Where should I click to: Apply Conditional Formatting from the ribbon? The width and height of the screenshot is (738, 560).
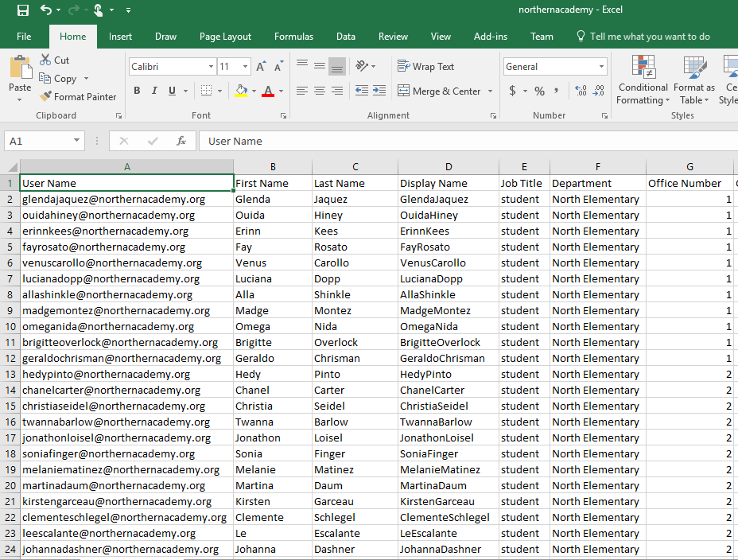[643, 80]
